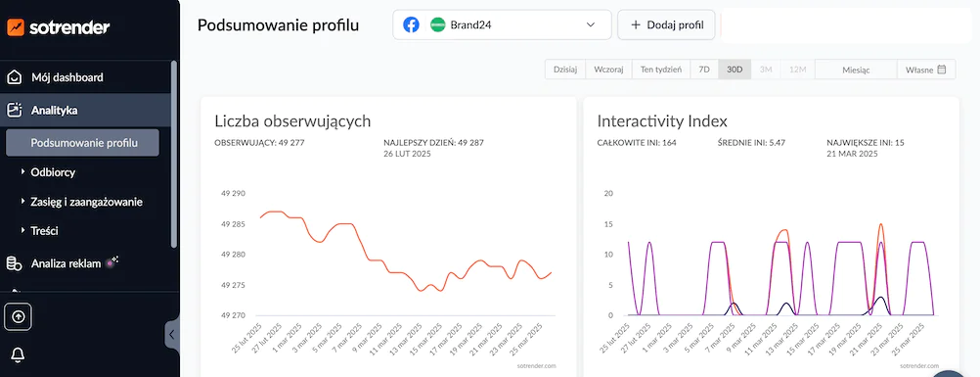Image resolution: width=980 pixels, height=377 pixels.
Task: Open Analiza reklam section
Action: click(x=66, y=263)
